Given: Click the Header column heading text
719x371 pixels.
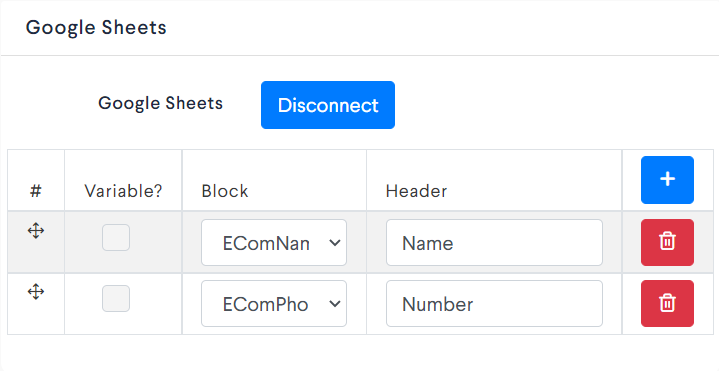Looking at the screenshot, I should 416,191.
